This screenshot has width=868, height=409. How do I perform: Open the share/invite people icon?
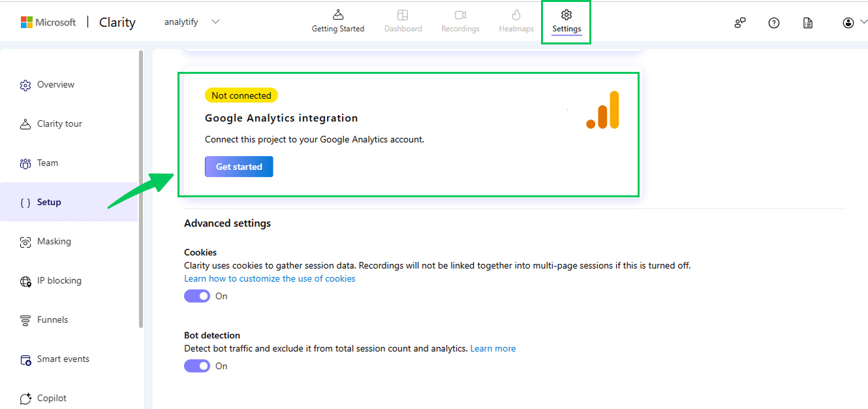point(739,23)
